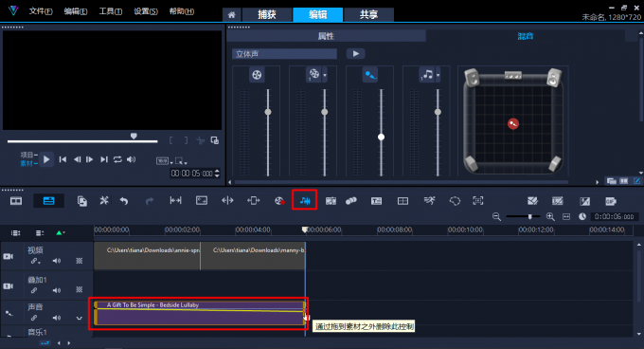Image resolution: width=644 pixels, height=349 pixels.
Task: Open the 设置 menu
Action: tap(146, 11)
